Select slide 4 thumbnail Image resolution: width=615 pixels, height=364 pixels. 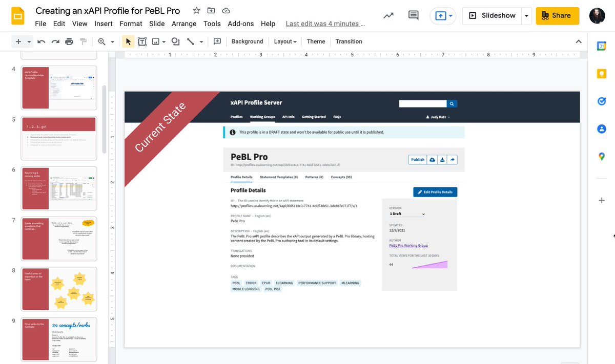click(x=58, y=88)
